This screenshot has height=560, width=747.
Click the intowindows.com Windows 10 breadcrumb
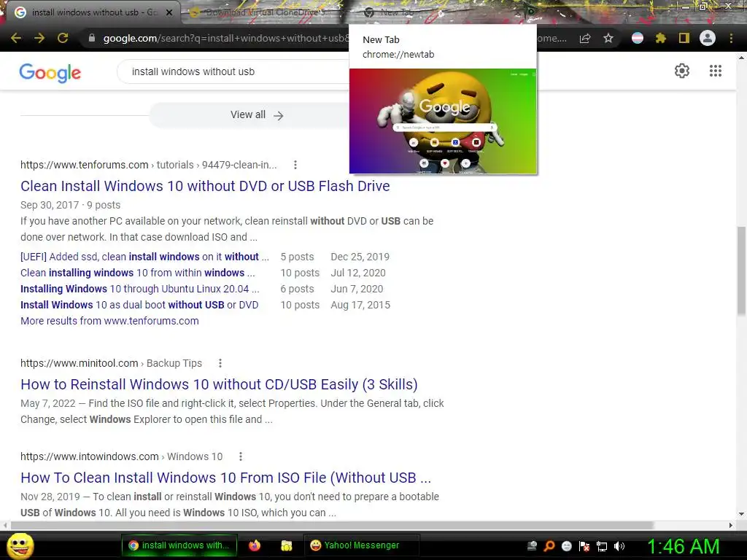pos(122,456)
